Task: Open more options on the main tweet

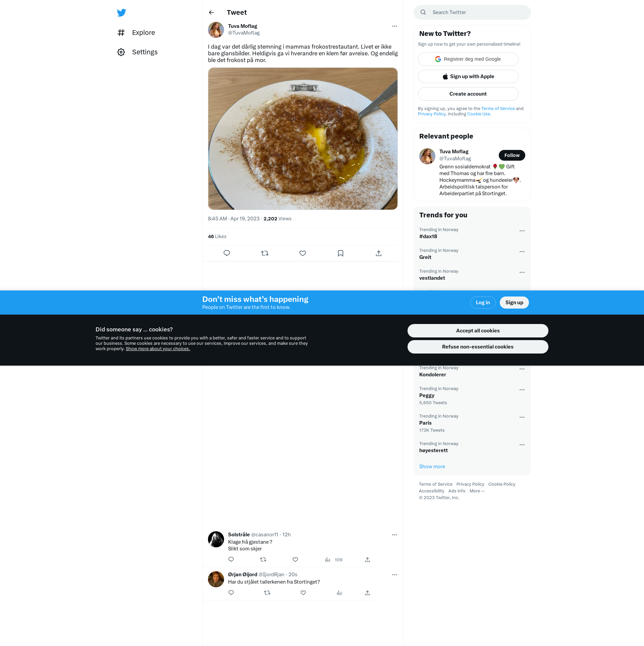Action: 394,26
